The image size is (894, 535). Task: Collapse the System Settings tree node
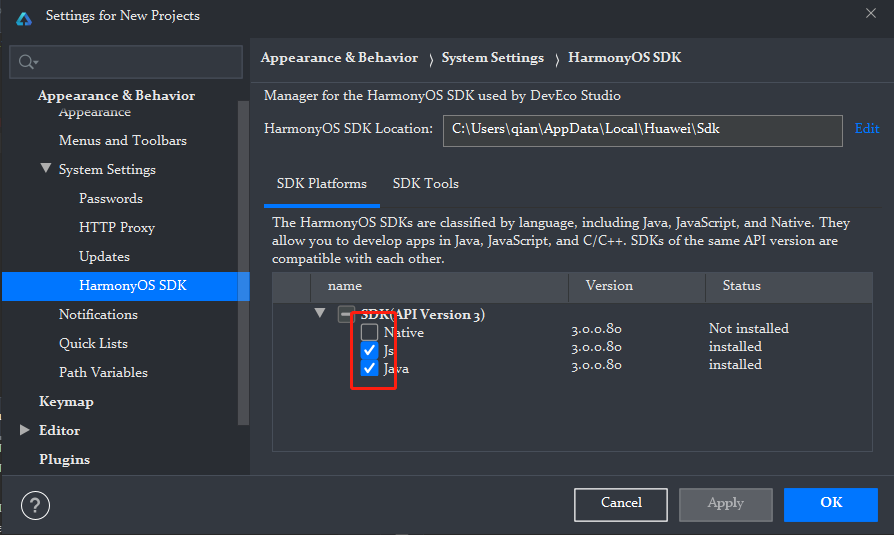(x=46, y=168)
